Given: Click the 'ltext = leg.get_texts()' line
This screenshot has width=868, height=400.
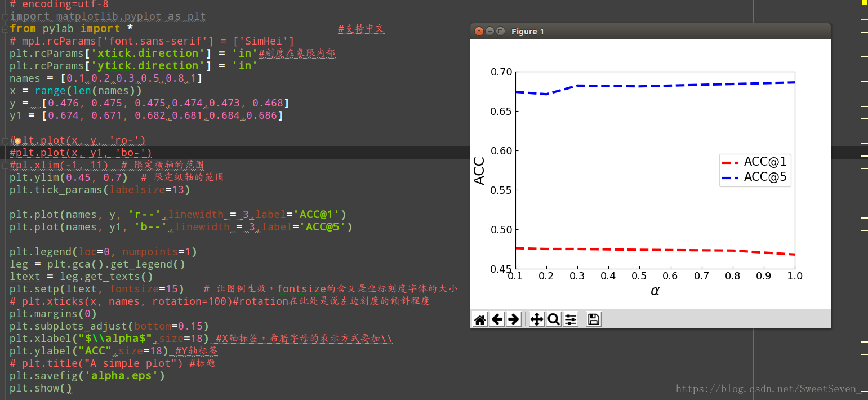Looking at the screenshot, I should point(81,277).
